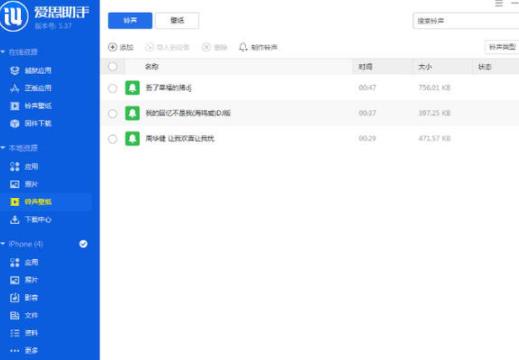Viewport: 519px width, 360px height.
Task: Open 应用 under 本地资源
Action: (24, 166)
